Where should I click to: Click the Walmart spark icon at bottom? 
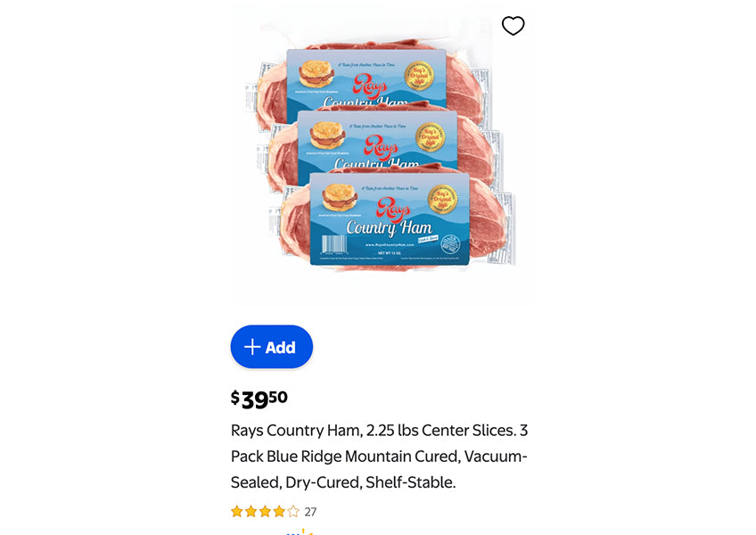pos(300,531)
